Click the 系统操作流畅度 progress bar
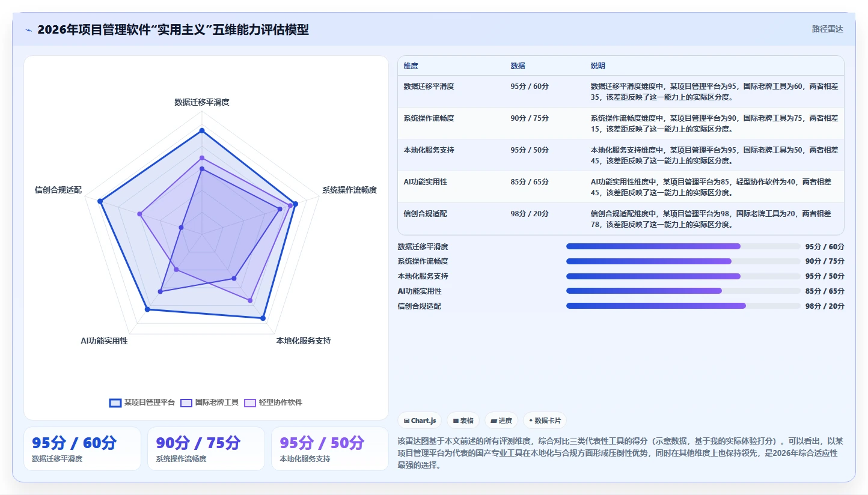868x495 pixels. (x=683, y=261)
